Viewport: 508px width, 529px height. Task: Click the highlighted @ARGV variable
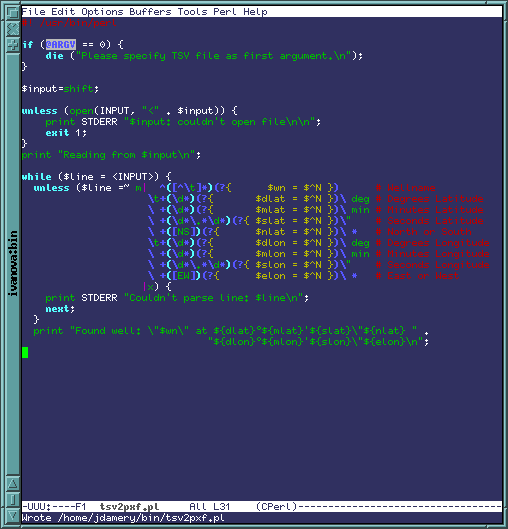click(x=61, y=45)
